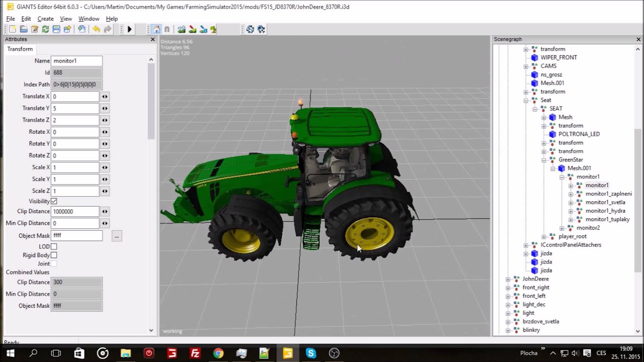The image size is (644, 362).
Task: Click the yellow Undo arrow icon
Action: point(96,30)
